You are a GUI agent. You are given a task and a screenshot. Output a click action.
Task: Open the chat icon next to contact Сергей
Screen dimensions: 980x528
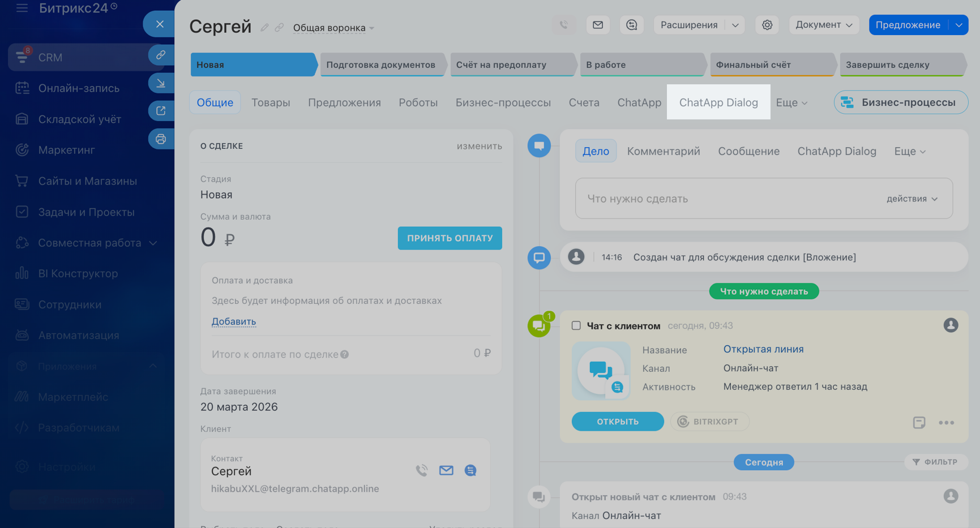(470, 470)
